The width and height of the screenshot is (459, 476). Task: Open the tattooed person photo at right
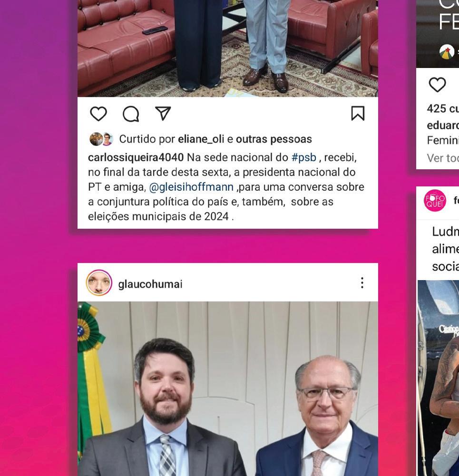pos(439,378)
